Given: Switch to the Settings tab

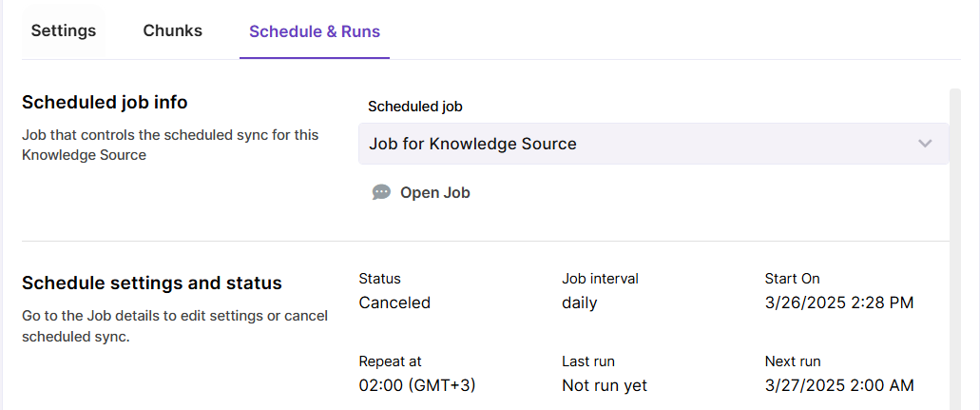Looking at the screenshot, I should click(64, 30).
